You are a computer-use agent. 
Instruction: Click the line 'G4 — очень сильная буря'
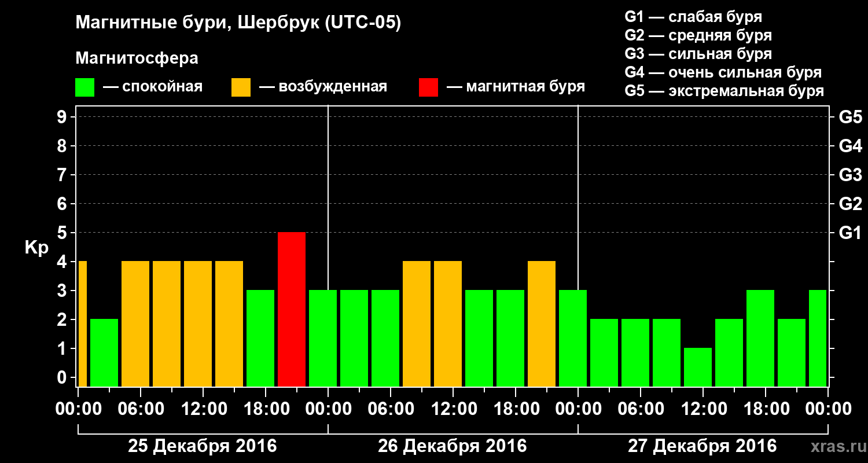(x=723, y=72)
